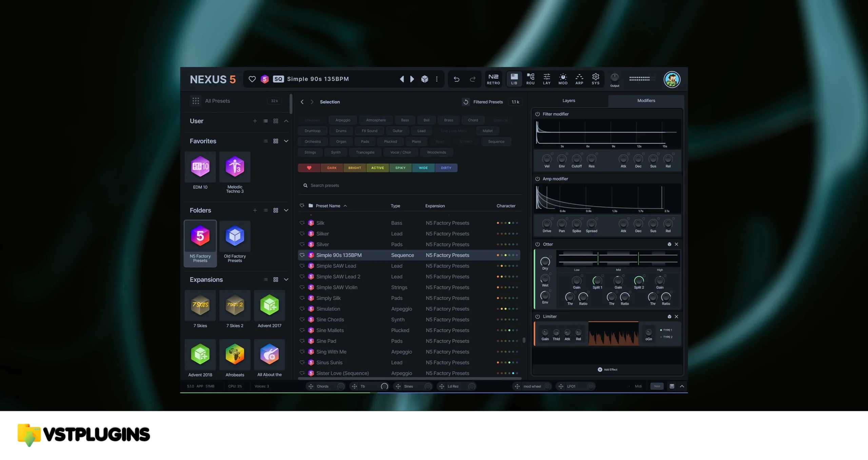The width and height of the screenshot is (868, 460).
Task: Add a new User item with plus
Action: click(x=255, y=121)
